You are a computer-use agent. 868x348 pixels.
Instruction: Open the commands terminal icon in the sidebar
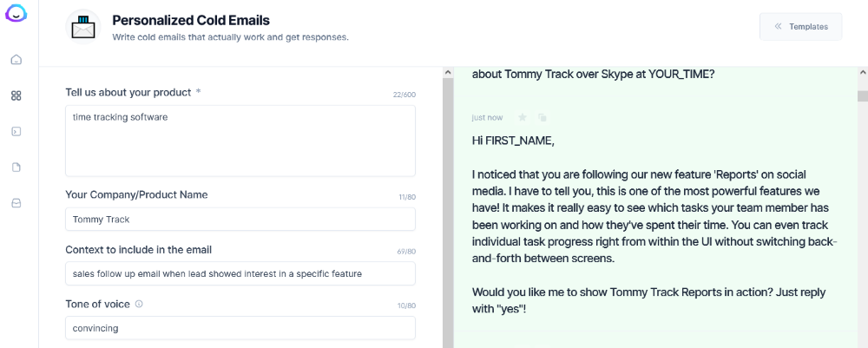tap(16, 132)
